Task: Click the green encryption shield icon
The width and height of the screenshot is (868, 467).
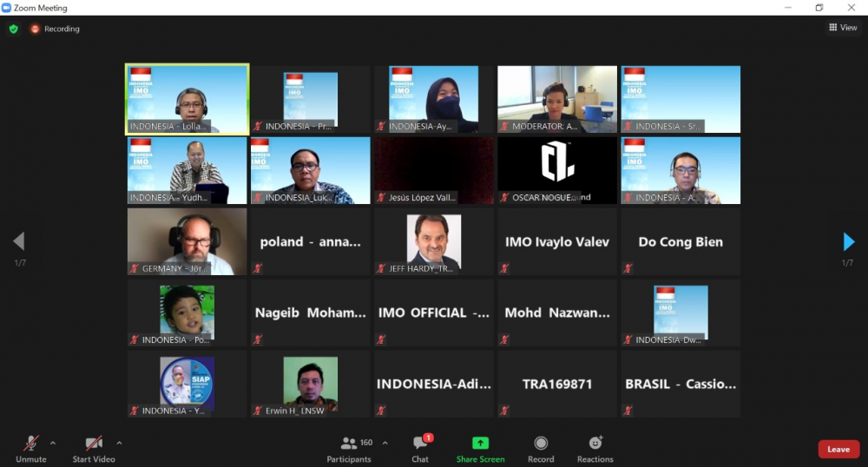Action: click(13, 29)
